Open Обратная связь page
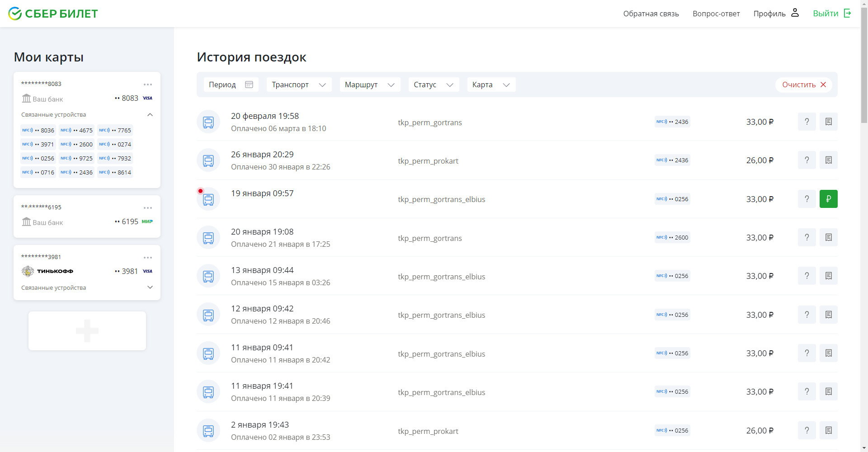This screenshot has height=452, width=868. [651, 14]
